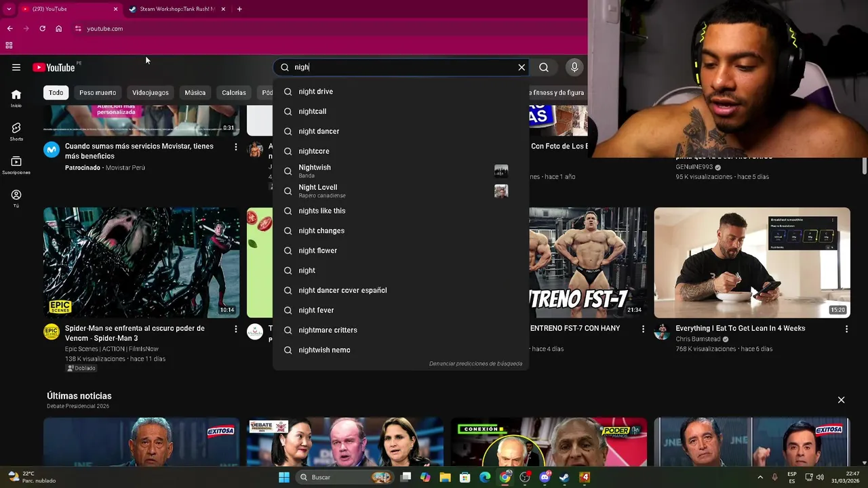Open the browser apps grid shortcut
This screenshot has height=488, width=868.
pyautogui.click(x=9, y=45)
